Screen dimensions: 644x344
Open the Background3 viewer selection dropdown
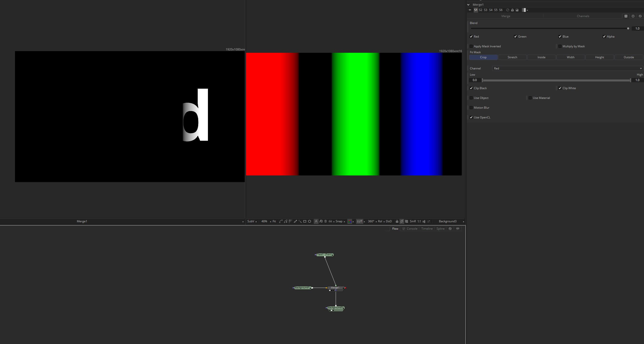pos(463,222)
